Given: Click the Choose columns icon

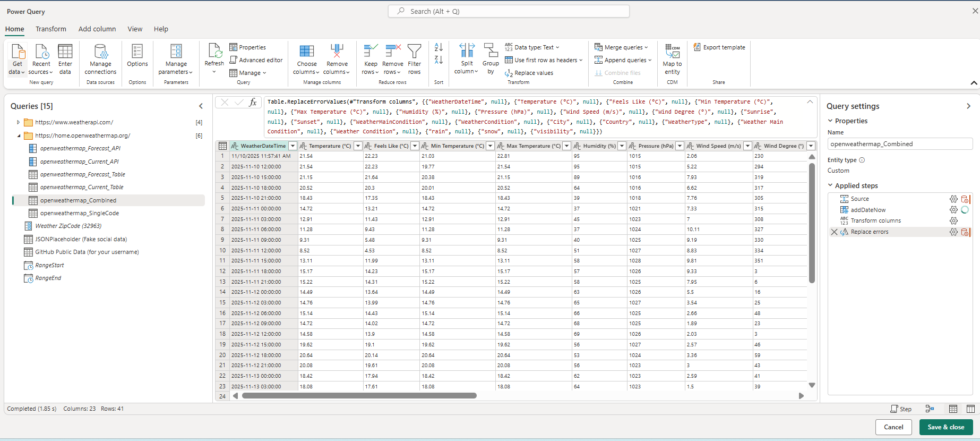Looking at the screenshot, I should tap(306, 52).
